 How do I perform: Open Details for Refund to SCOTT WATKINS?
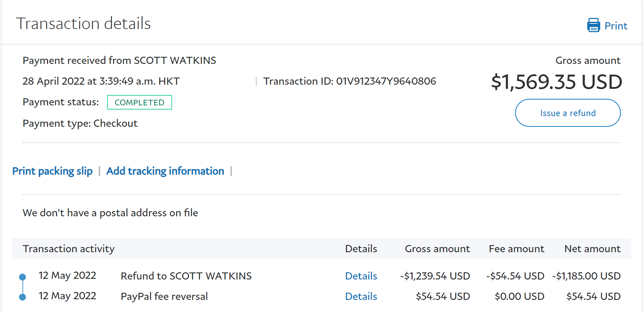361,276
